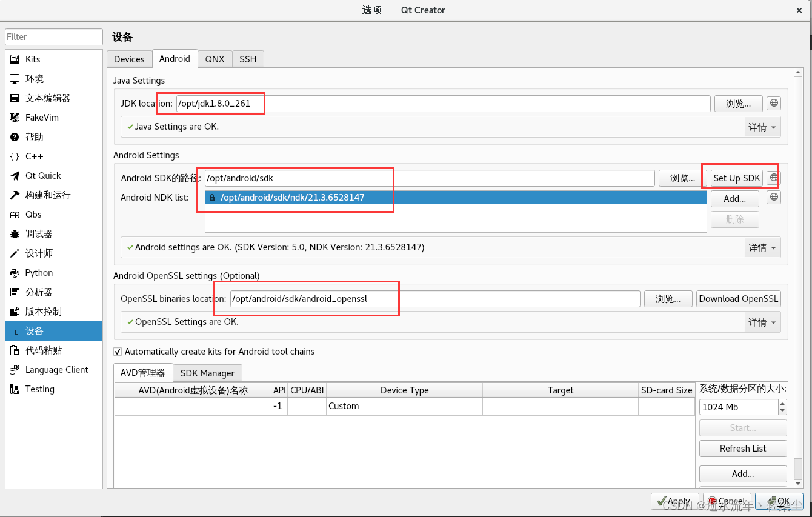Viewport: 812px width, 517px height.
Task: Click the lock icon on NDK entry
Action: (211, 198)
